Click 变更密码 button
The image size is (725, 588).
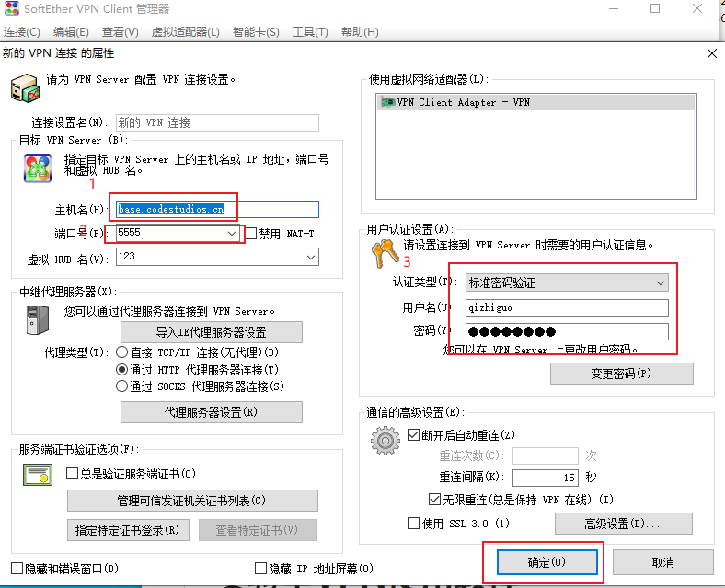coord(621,374)
